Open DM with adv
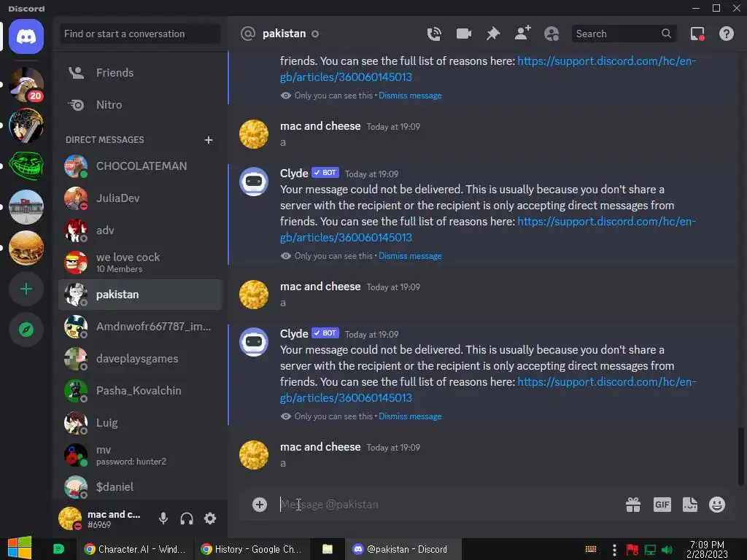This screenshot has height=560, width=747. point(140,230)
